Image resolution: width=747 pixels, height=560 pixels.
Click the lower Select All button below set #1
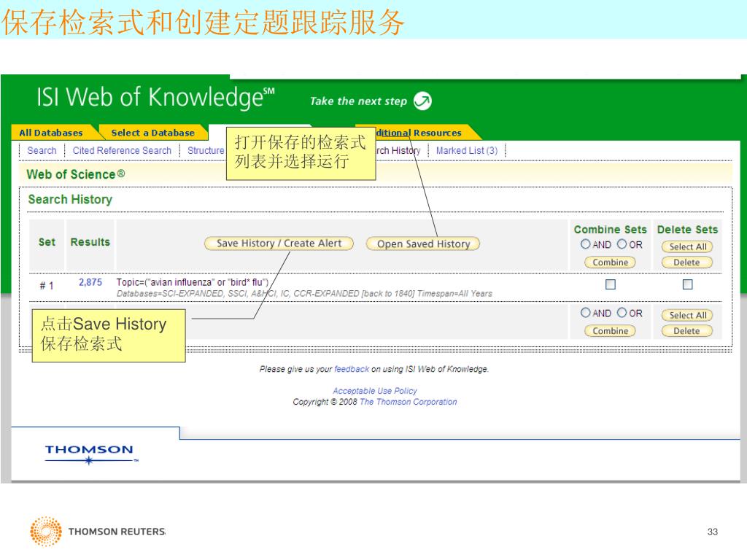[x=687, y=315]
